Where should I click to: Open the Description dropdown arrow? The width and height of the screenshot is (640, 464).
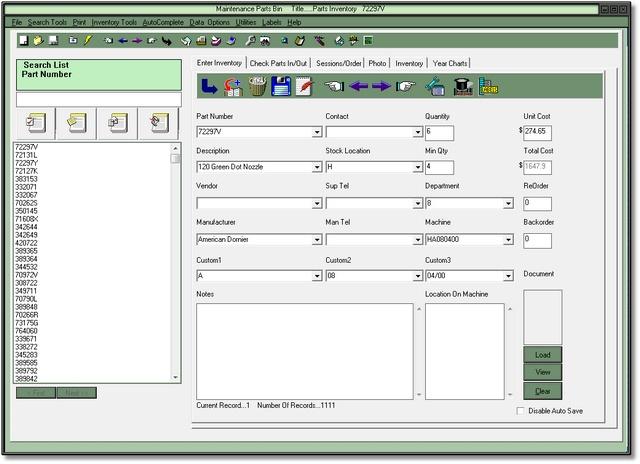317,167
